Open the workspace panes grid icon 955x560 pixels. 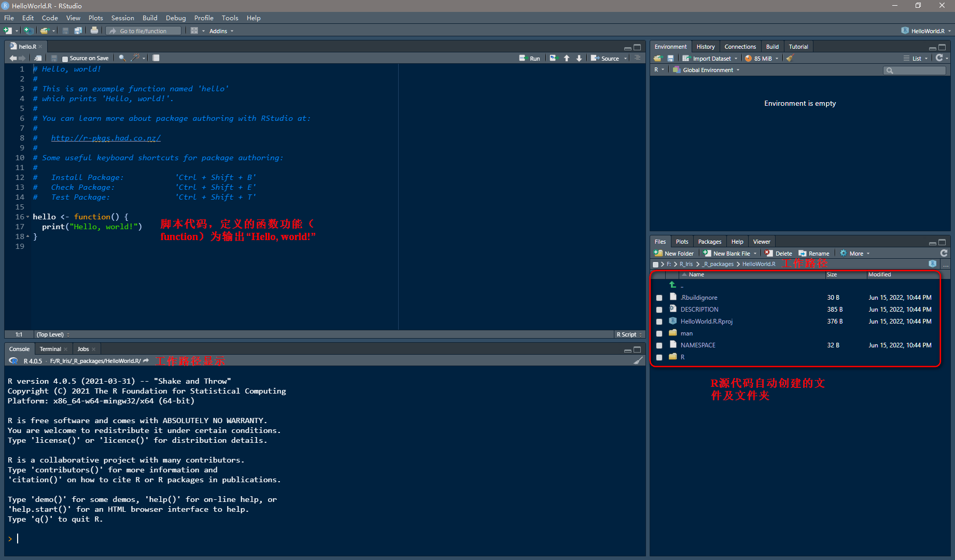point(194,31)
